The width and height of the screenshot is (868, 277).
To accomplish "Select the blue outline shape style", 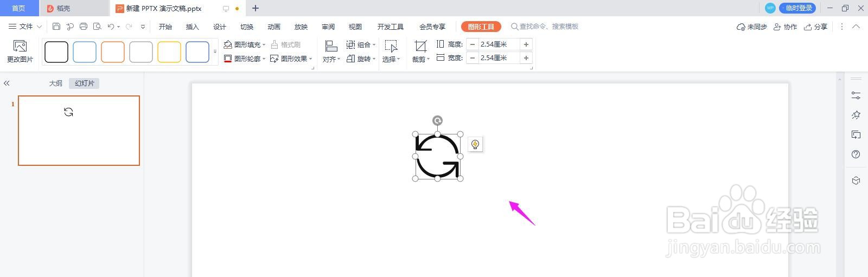I will coord(85,52).
